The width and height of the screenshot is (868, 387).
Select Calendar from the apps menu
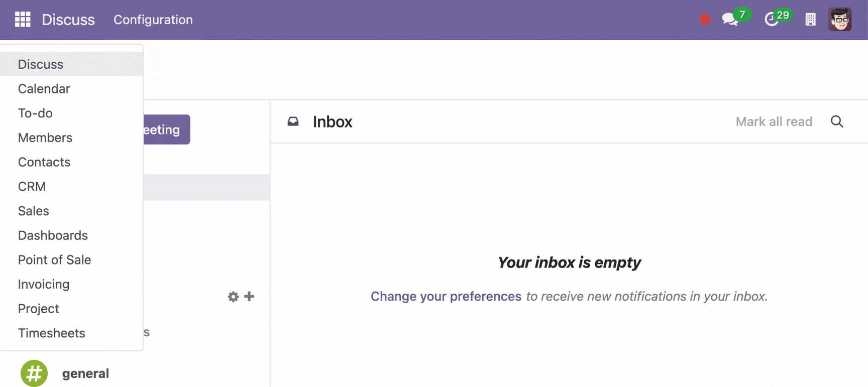[44, 89]
